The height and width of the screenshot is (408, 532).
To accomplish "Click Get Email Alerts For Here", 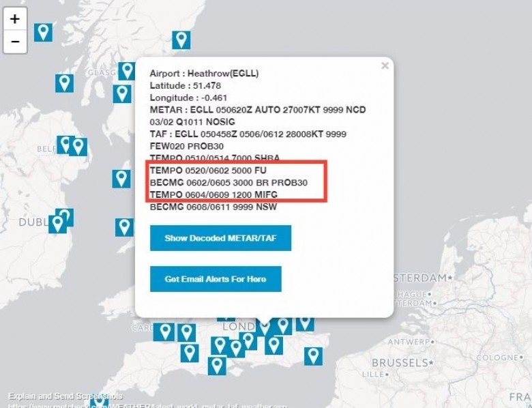I will pyautogui.click(x=216, y=279).
